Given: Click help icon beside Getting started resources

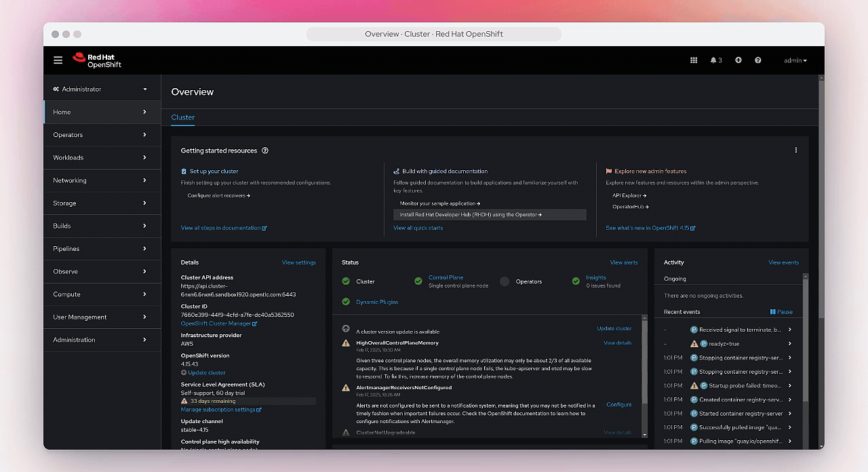Looking at the screenshot, I should pos(265,151).
